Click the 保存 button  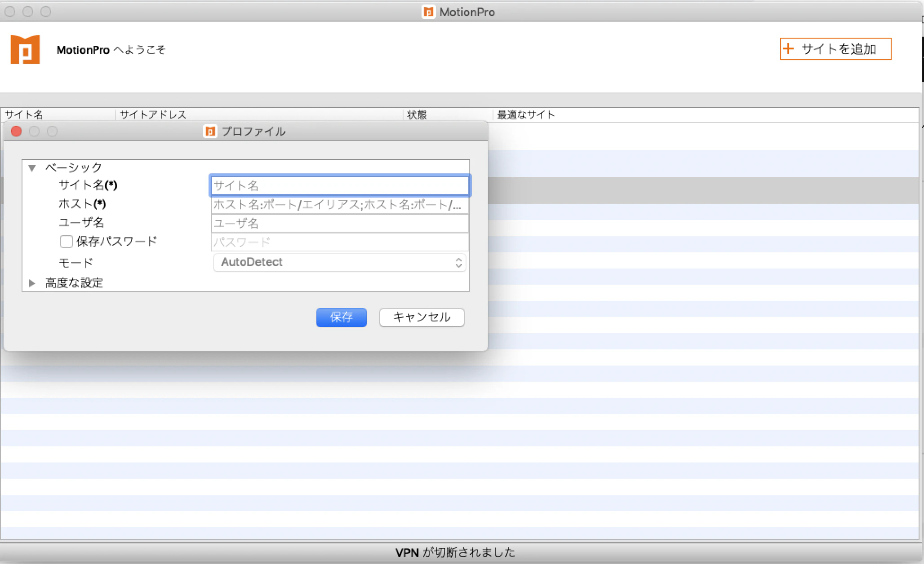click(342, 317)
